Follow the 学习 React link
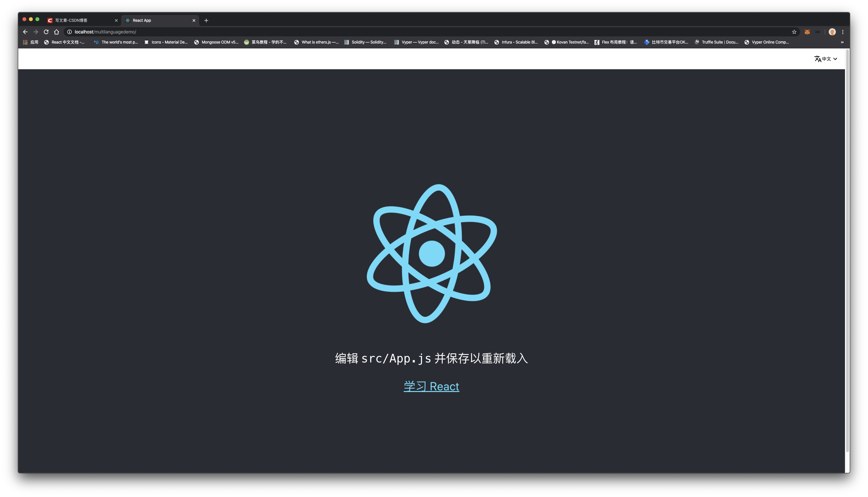Viewport: 868px width, 497px height. pyautogui.click(x=431, y=386)
